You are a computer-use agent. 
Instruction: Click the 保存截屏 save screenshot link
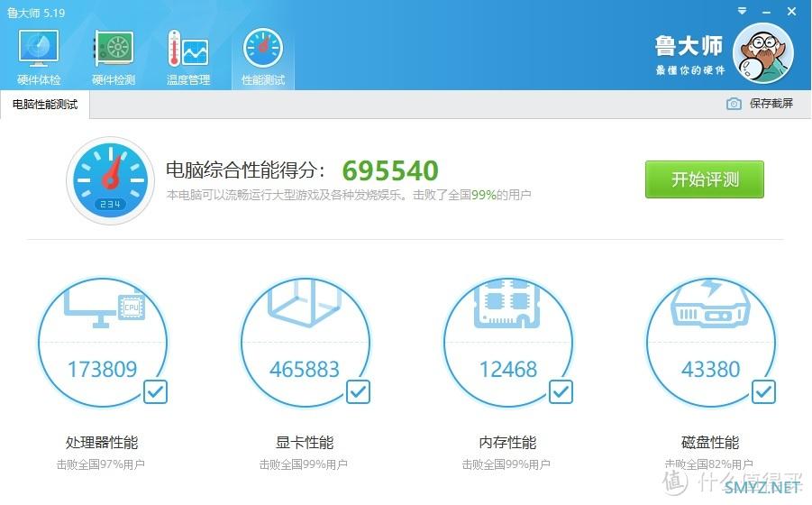[x=771, y=104]
